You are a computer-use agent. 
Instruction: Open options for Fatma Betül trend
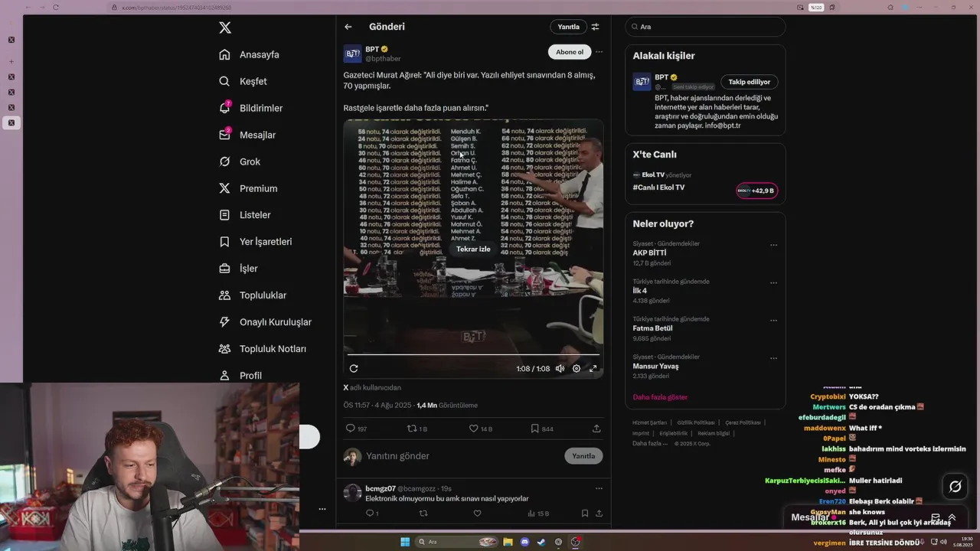point(773,321)
